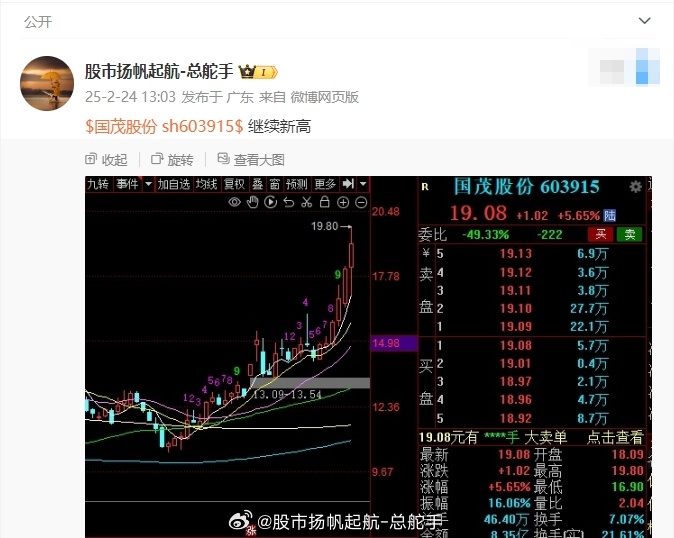Click the blurred button at post top right
The width and height of the screenshot is (674, 538).
(x=624, y=67)
